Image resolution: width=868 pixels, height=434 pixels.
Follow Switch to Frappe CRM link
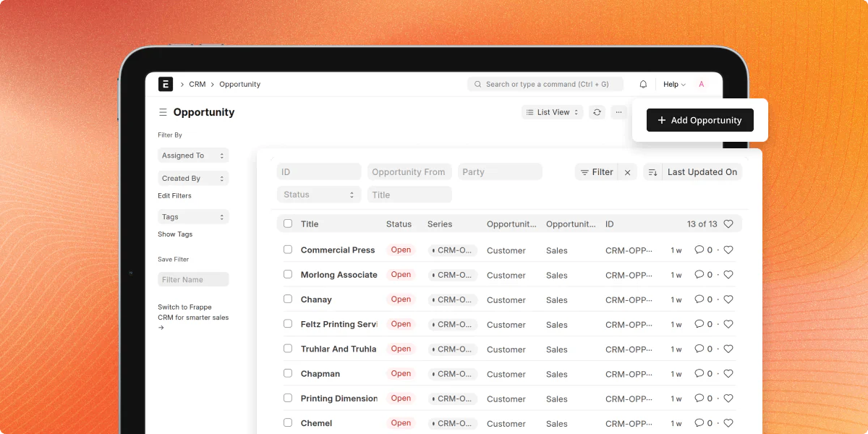click(193, 318)
